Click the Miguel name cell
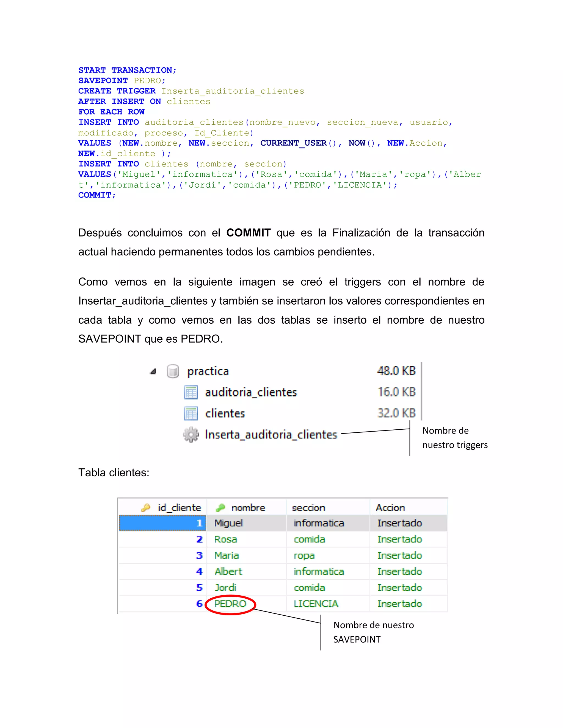The width and height of the screenshot is (563, 728). point(247,523)
